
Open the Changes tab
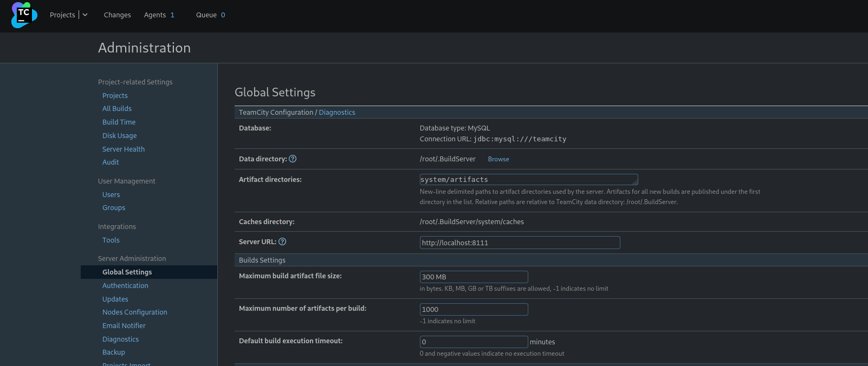118,15
